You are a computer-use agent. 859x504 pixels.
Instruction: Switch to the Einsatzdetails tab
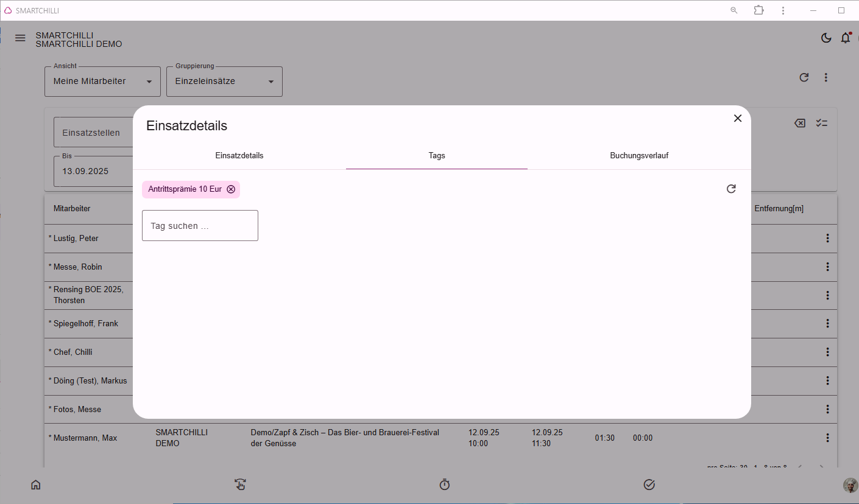[x=239, y=156]
